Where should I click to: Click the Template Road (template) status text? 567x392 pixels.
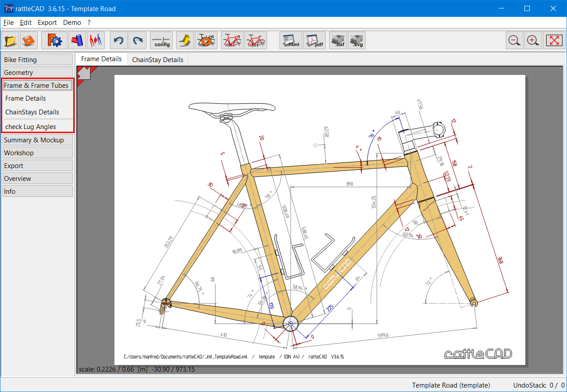pos(451,385)
